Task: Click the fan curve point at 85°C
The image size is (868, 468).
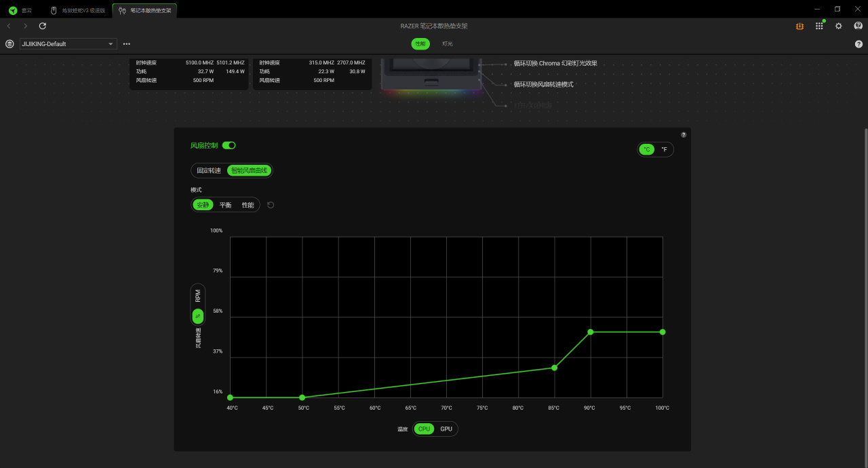Action: (x=555, y=368)
